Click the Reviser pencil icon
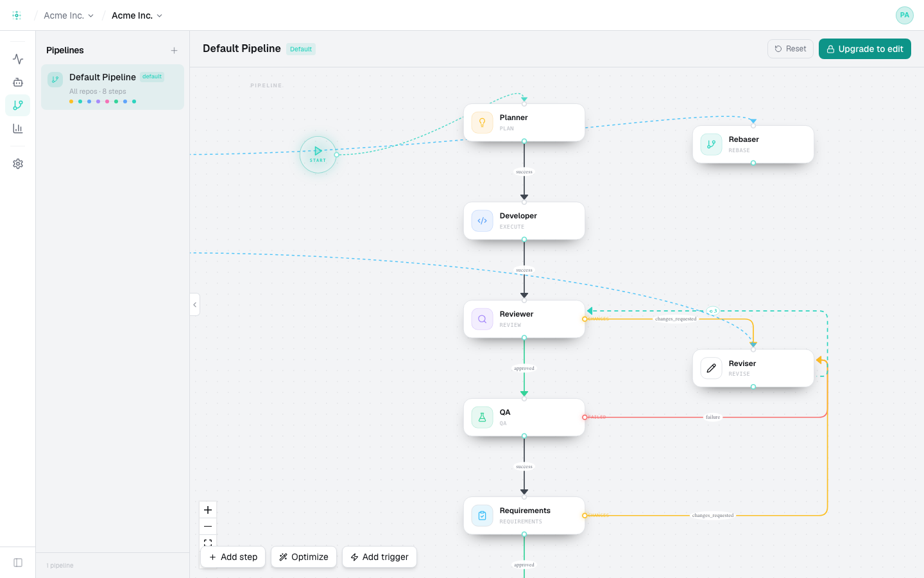Image resolution: width=924 pixels, height=578 pixels. 711,369
